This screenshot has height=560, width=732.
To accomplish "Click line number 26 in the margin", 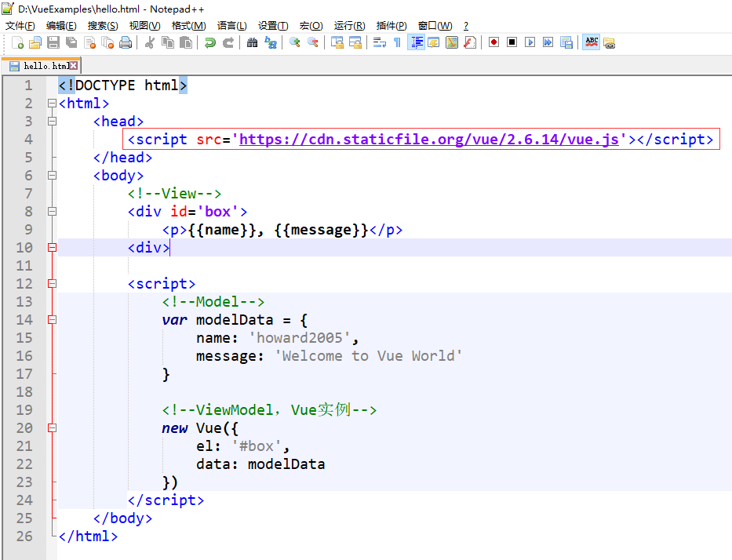I will click(x=24, y=536).
